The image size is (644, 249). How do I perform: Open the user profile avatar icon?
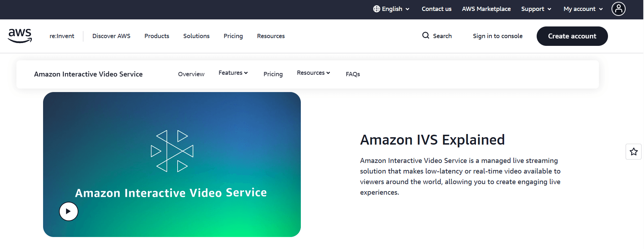[x=619, y=9]
